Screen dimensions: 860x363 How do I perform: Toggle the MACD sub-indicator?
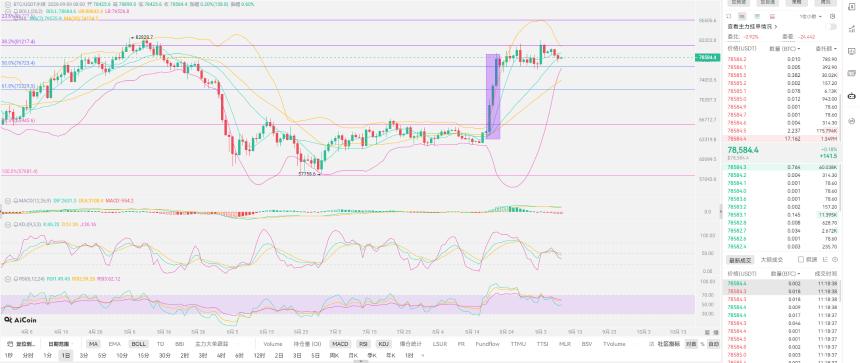click(x=340, y=344)
